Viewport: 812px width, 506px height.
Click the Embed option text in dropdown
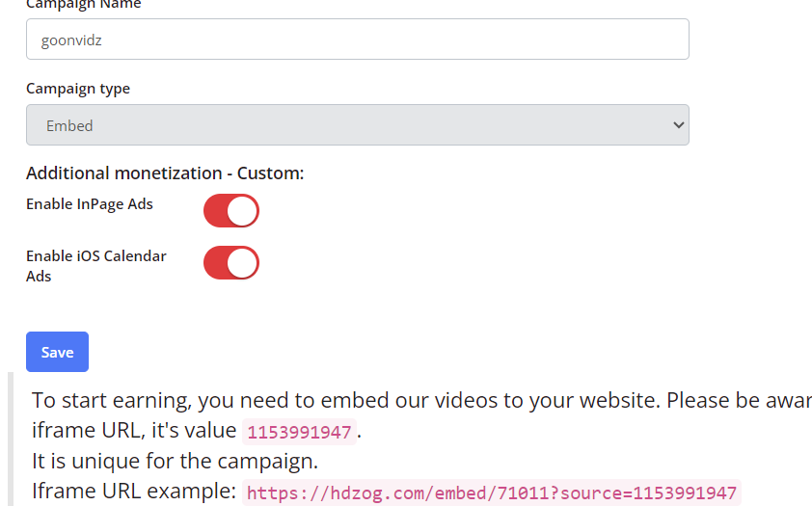tap(69, 125)
